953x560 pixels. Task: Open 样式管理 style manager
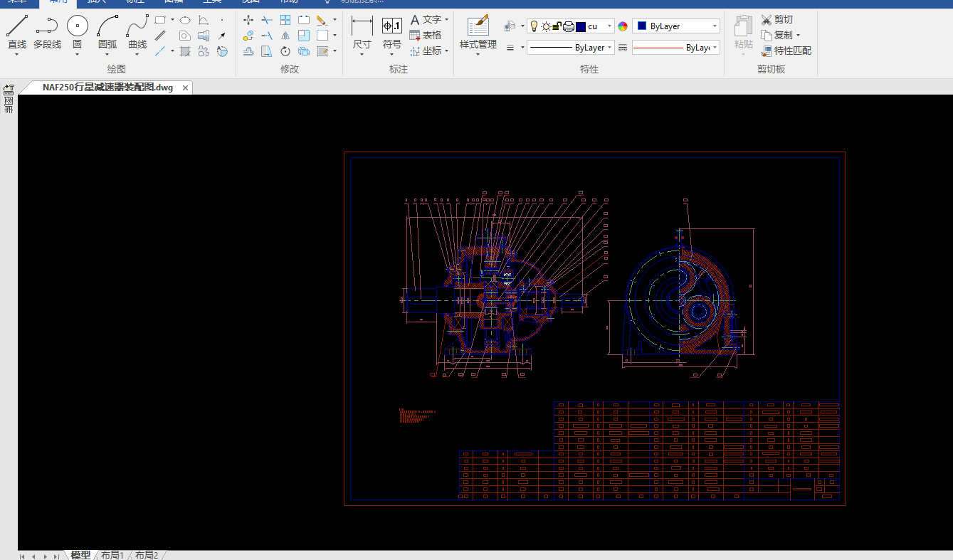(478, 27)
